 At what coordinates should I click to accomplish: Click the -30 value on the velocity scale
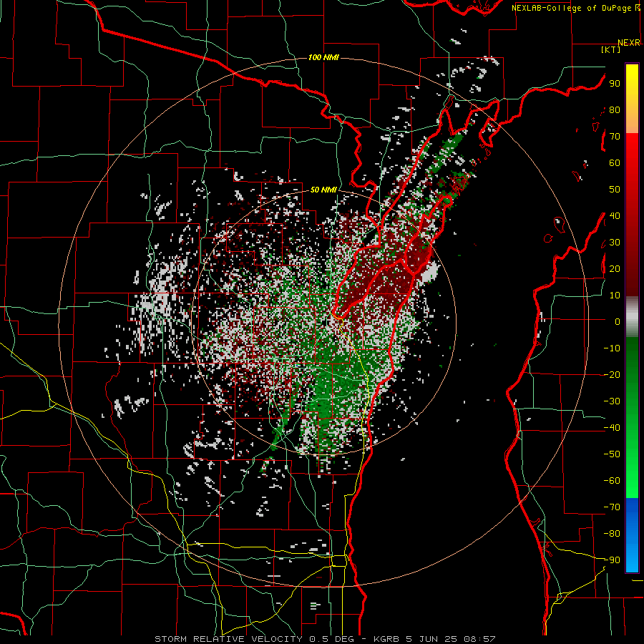(612, 401)
